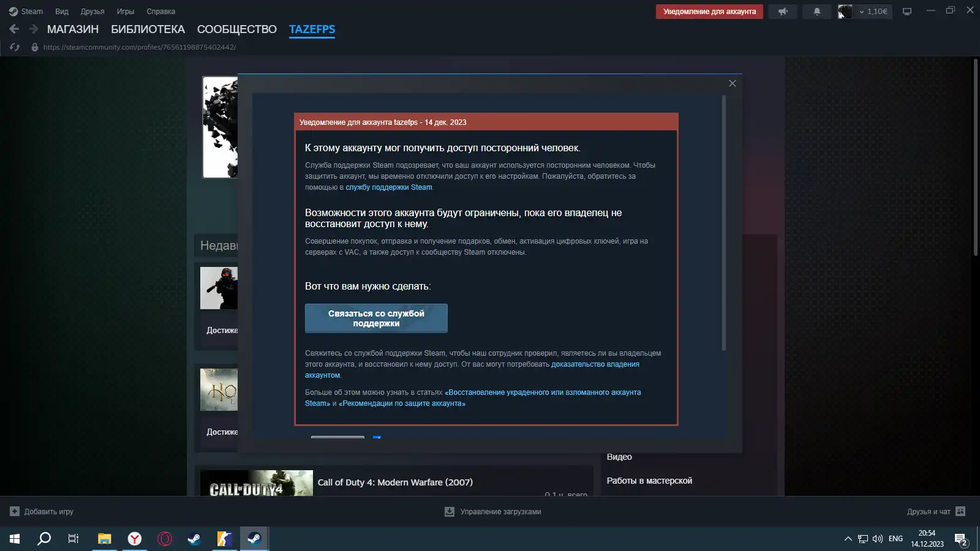Image resolution: width=980 pixels, height=551 pixels.
Task: Open the Игры menu
Action: [x=126, y=12]
